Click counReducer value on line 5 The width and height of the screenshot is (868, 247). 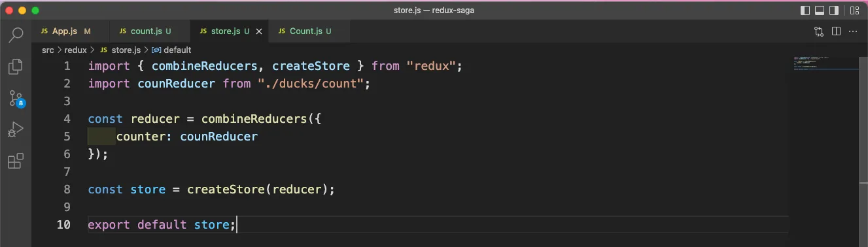coord(219,137)
